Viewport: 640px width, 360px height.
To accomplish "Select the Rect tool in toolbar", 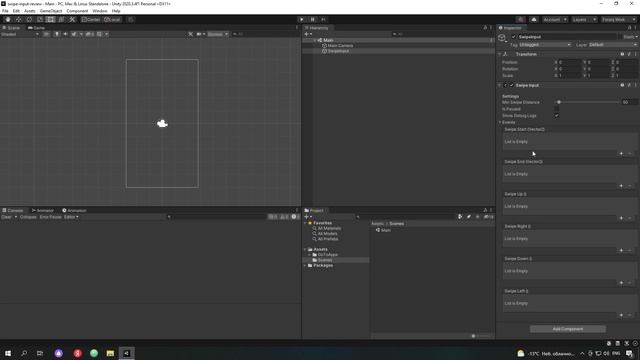I will click(50, 20).
